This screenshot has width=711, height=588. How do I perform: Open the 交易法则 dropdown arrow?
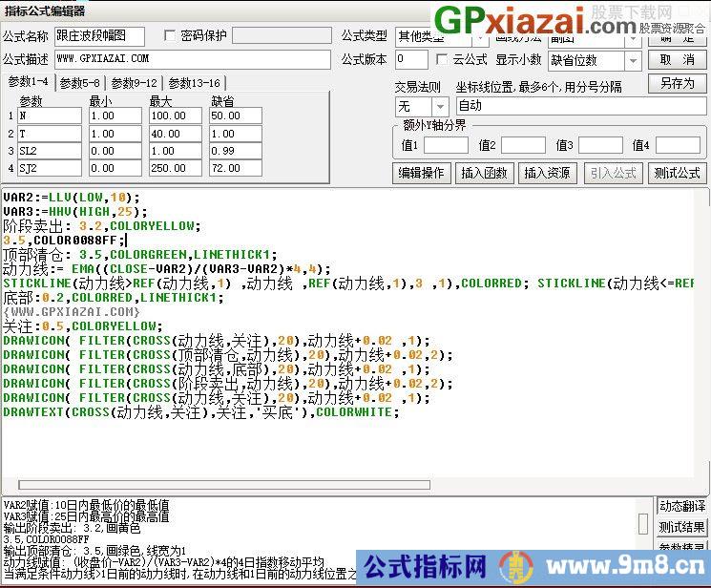click(440, 107)
